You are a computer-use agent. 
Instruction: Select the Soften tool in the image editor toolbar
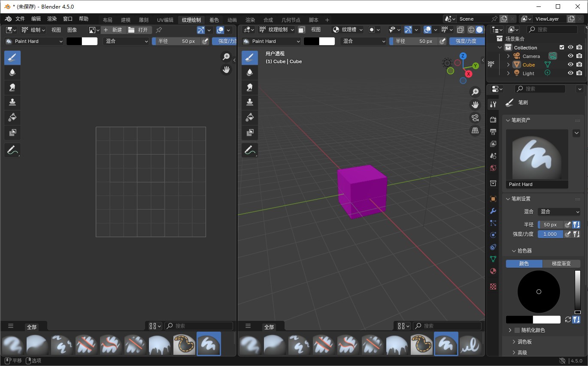point(12,72)
